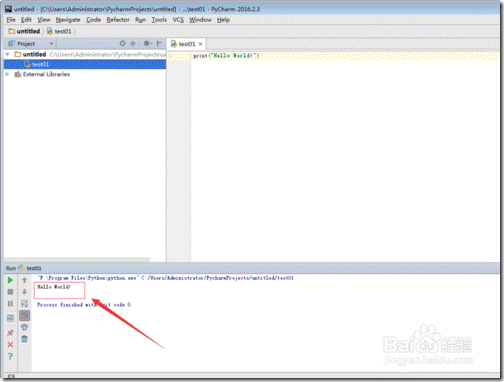The height and width of the screenshot is (382, 504).
Task: Click the tool window toggle in bottom-left corner
Action: pos(11,377)
